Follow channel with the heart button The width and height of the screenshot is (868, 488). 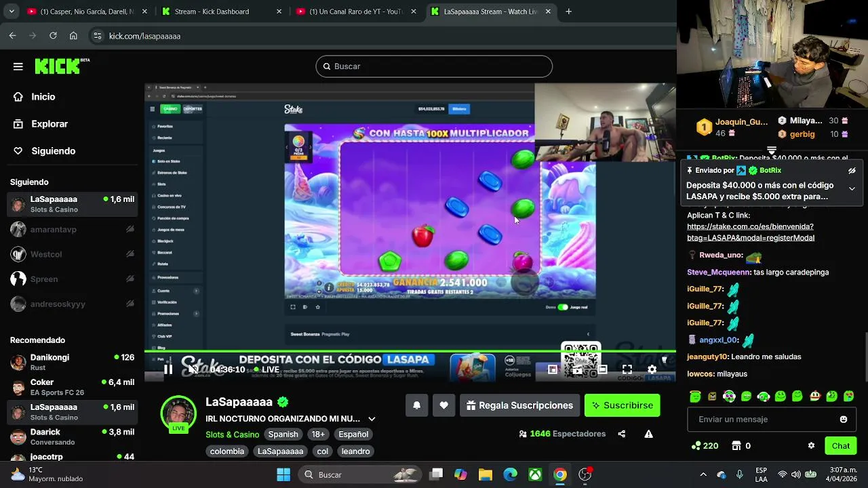443,405
